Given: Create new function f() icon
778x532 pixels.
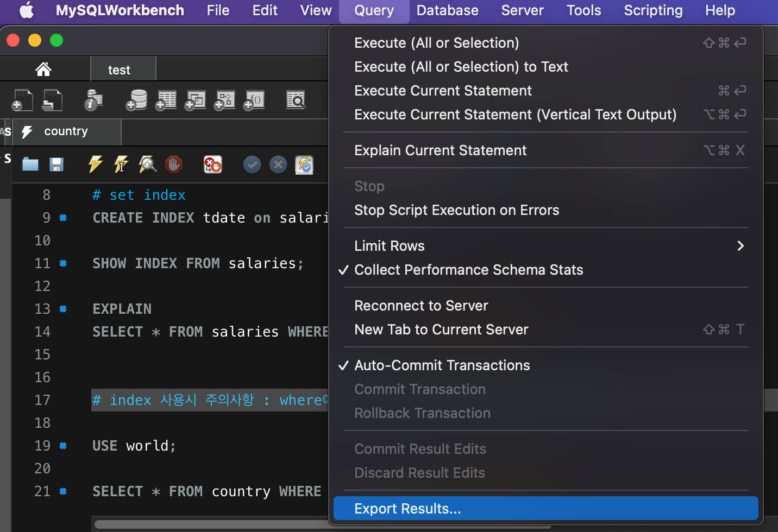Looking at the screenshot, I should click(254, 100).
